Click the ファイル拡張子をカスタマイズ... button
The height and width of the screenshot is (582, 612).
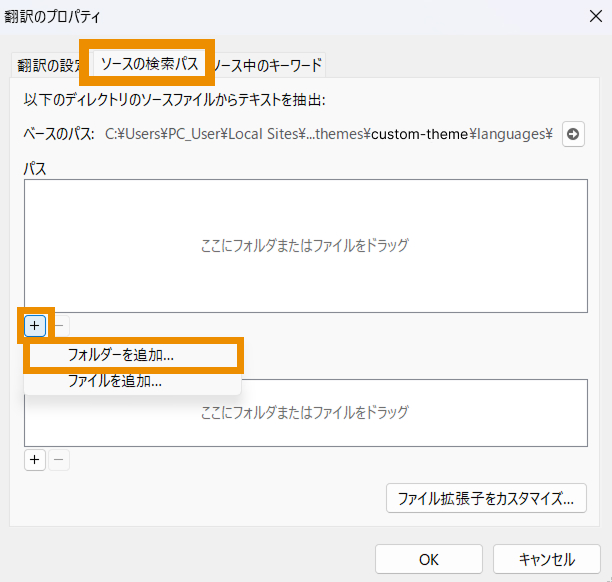(486, 497)
